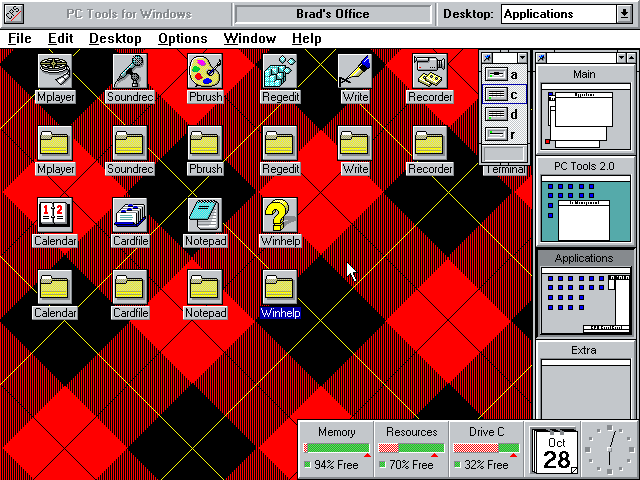Launch the Recorder video camera icon
The height and width of the screenshot is (480, 640).
[430, 71]
